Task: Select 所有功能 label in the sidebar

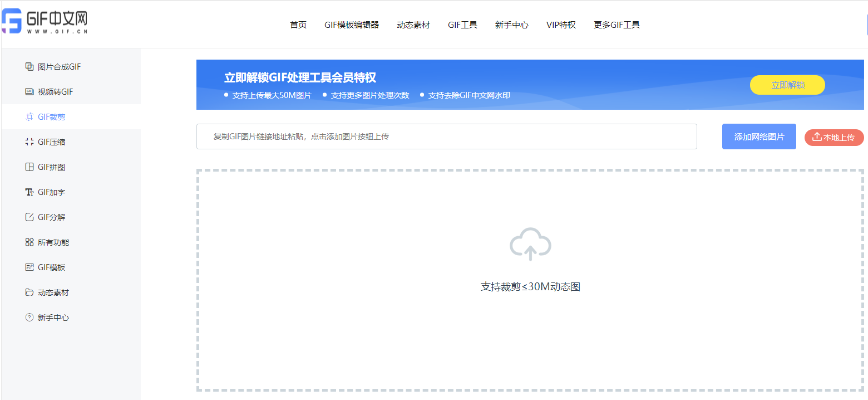Action: (x=53, y=242)
